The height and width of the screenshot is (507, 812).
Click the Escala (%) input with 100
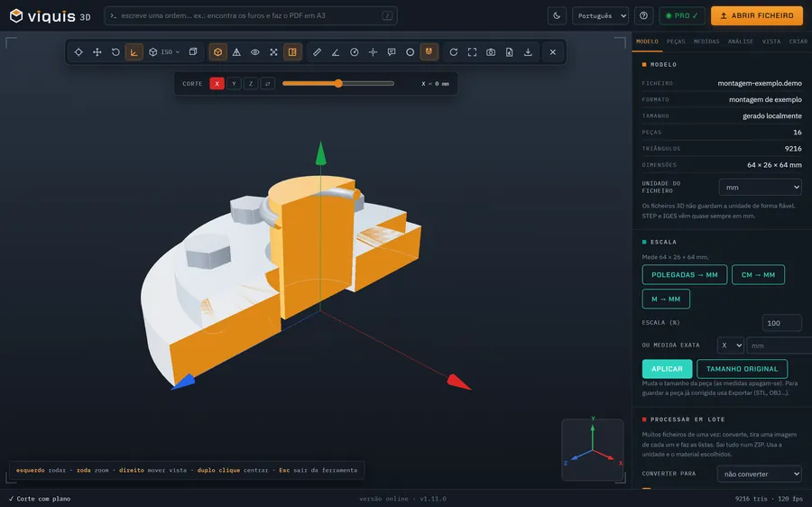coord(782,323)
